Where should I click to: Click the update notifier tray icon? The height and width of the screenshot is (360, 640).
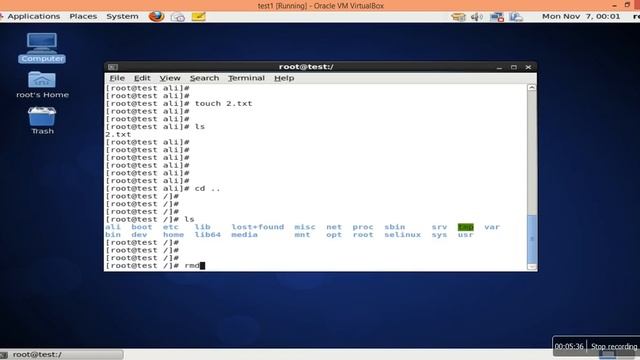point(458,17)
